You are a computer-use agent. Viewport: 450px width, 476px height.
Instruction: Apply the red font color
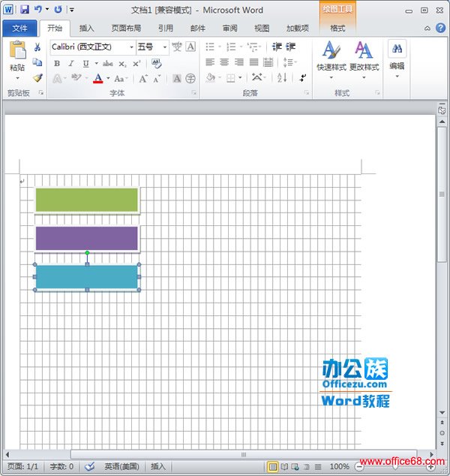[x=98, y=79]
